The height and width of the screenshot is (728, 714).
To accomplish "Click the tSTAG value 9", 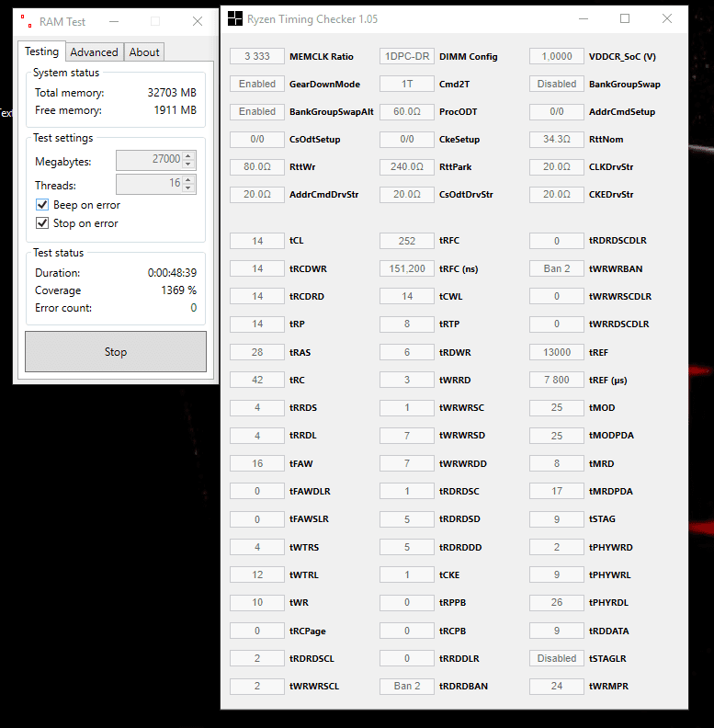I will coord(557,519).
